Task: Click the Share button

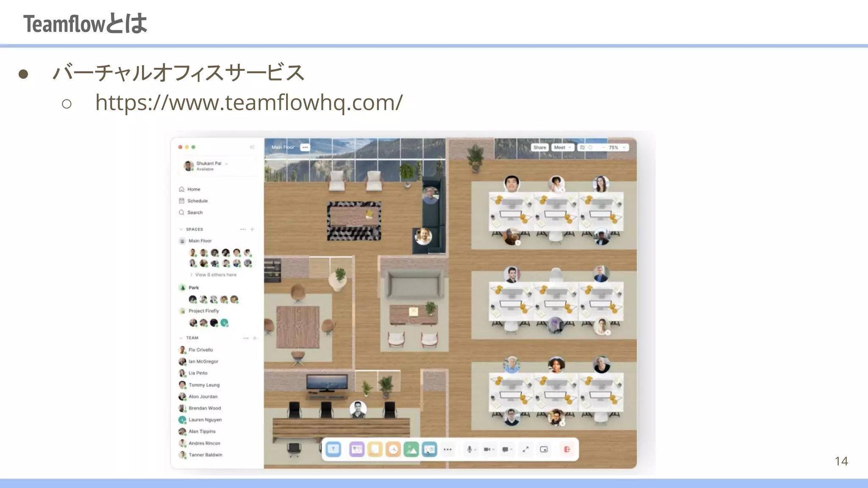Action: (x=540, y=147)
